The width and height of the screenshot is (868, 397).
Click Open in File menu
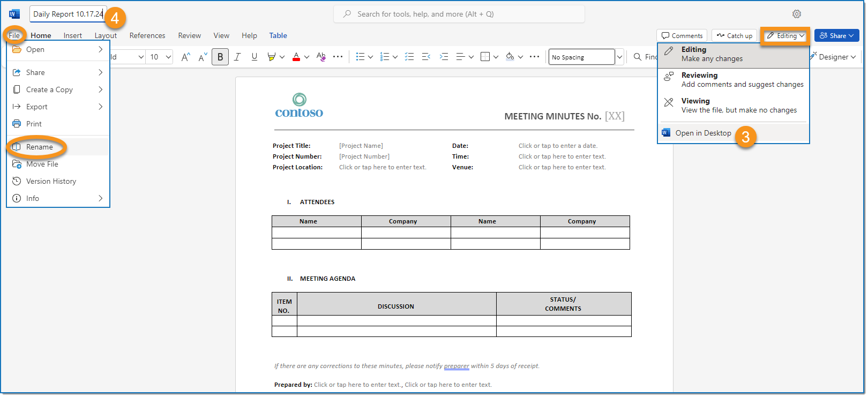[x=58, y=49]
